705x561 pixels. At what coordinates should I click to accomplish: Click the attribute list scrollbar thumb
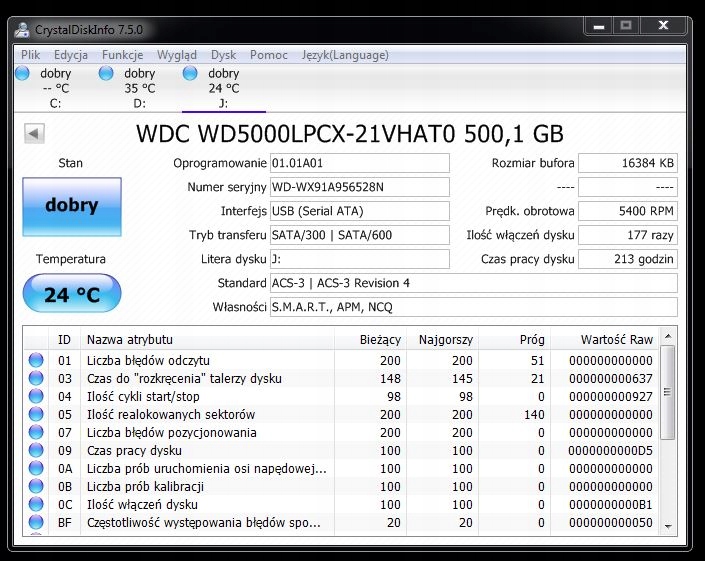point(668,392)
